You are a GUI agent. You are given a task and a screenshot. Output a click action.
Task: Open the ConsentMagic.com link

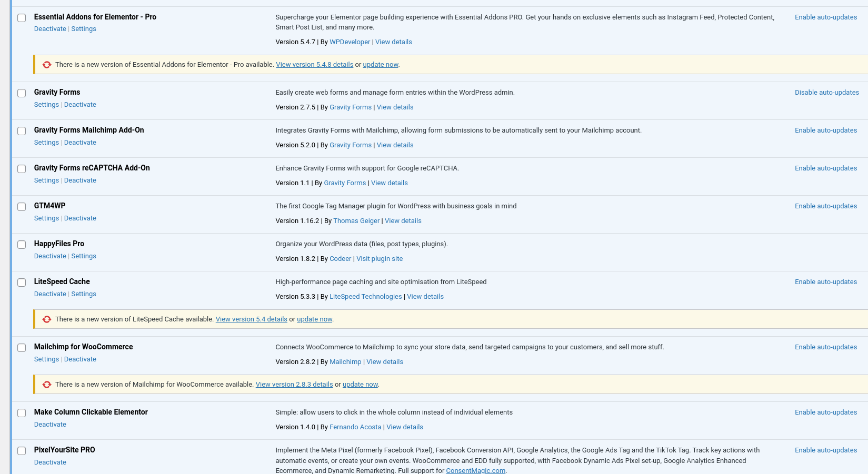475,470
